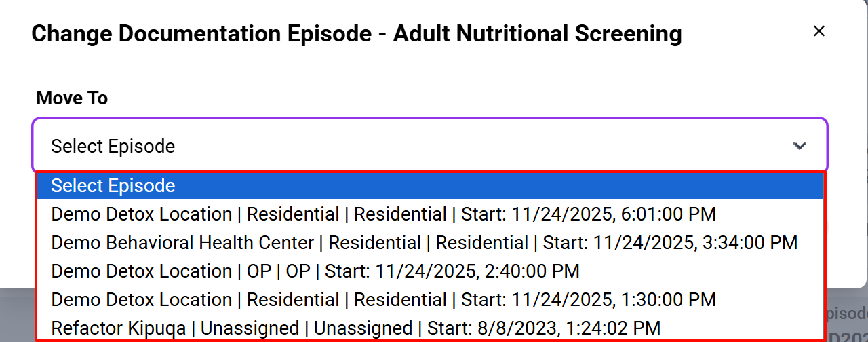The width and height of the screenshot is (868, 342).
Task: Click the dialog title mentioning Adult Nutritional Screening
Action: pos(357,33)
